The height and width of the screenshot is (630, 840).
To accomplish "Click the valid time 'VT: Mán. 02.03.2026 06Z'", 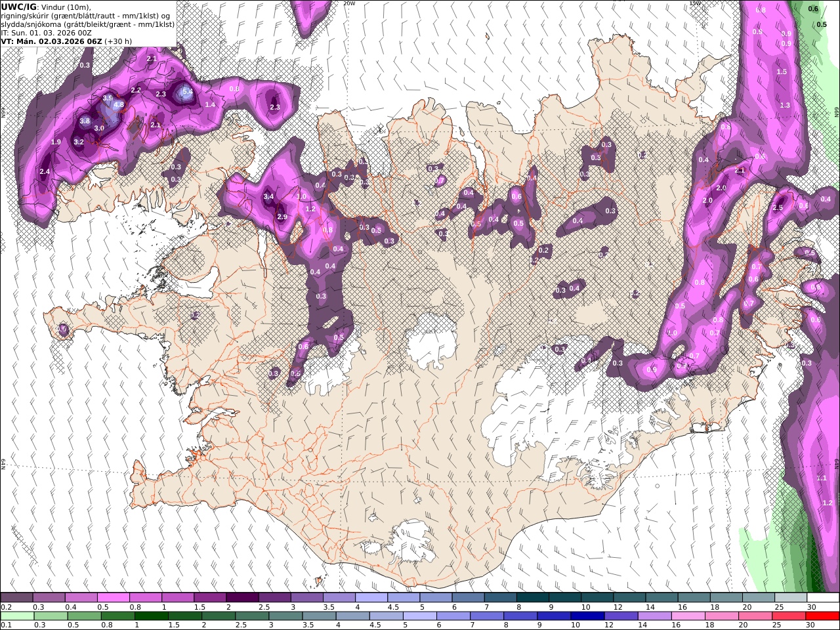I will coord(52,41).
